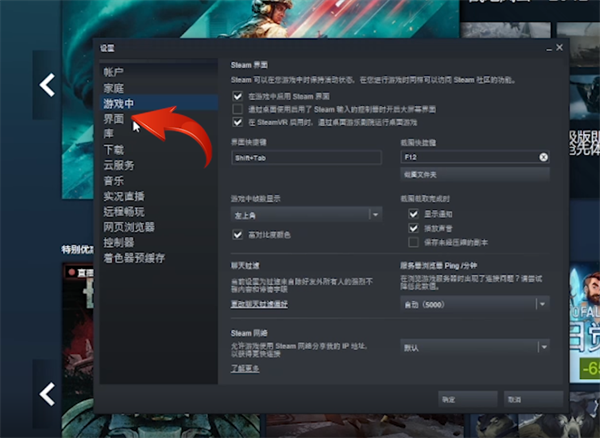Viewport: 600px width, 438px height.
Task: Open the in-game FPS display position dropdown
Action: [x=306, y=215]
